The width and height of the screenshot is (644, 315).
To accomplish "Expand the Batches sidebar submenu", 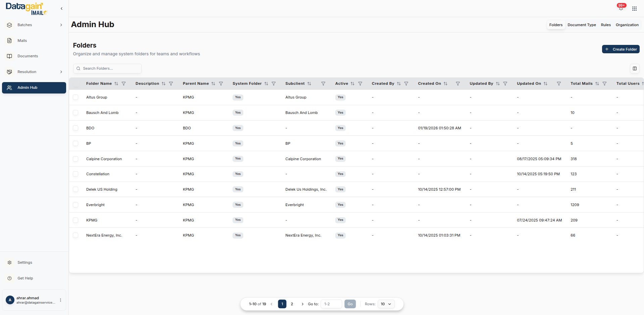I will (61, 25).
